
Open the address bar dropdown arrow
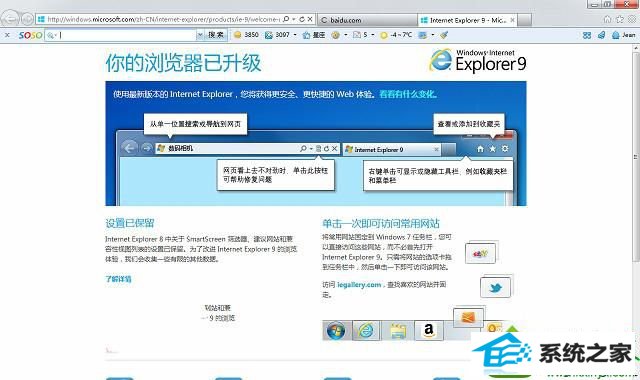tap(294, 19)
